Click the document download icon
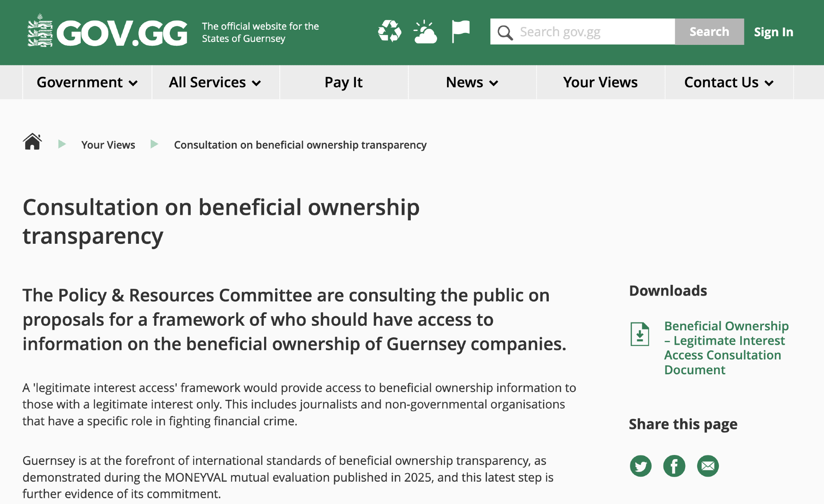Viewport: 824px width, 504px height. (x=640, y=334)
